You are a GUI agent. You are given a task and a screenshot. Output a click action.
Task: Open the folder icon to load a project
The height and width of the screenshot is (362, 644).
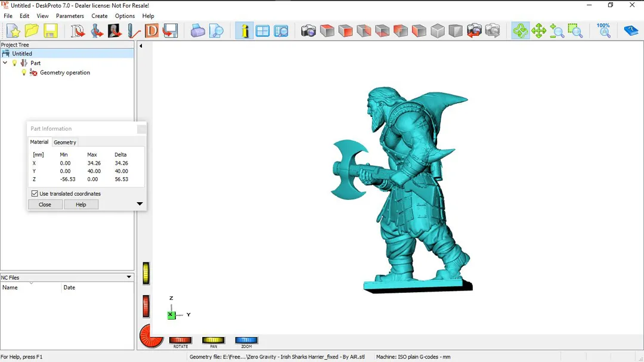click(x=32, y=31)
